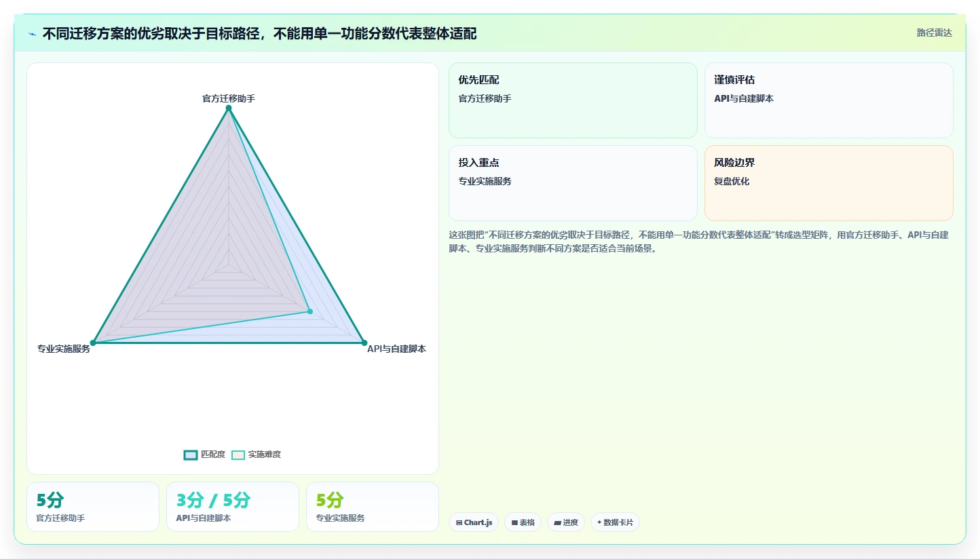Screen dimensions: 980x559
Task: Click the lightning icon beside the title
Action: 33,34
